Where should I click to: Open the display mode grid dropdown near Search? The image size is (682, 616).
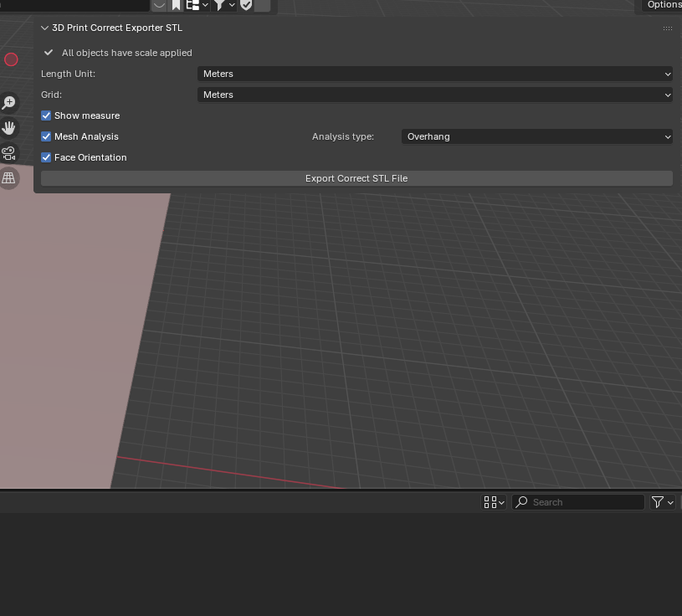click(x=494, y=502)
